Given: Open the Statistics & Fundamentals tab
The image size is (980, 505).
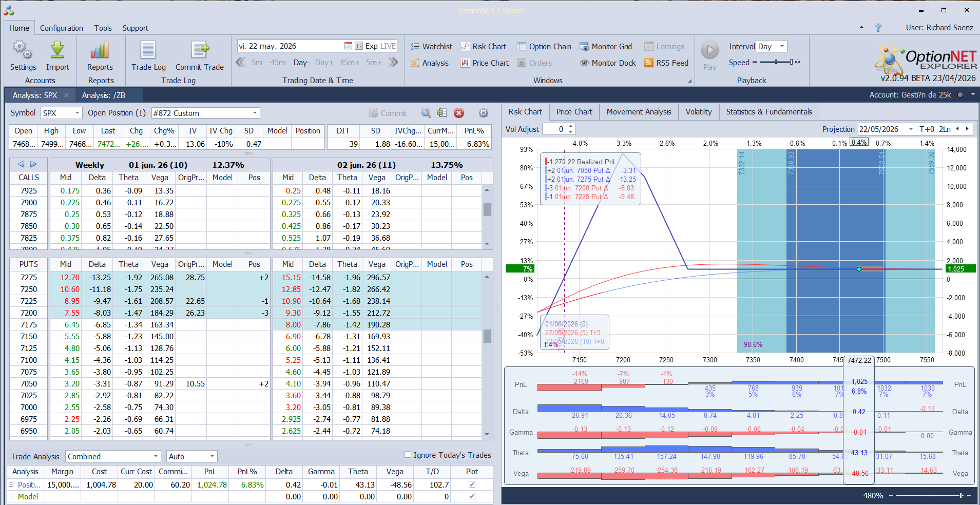Looking at the screenshot, I should [769, 112].
